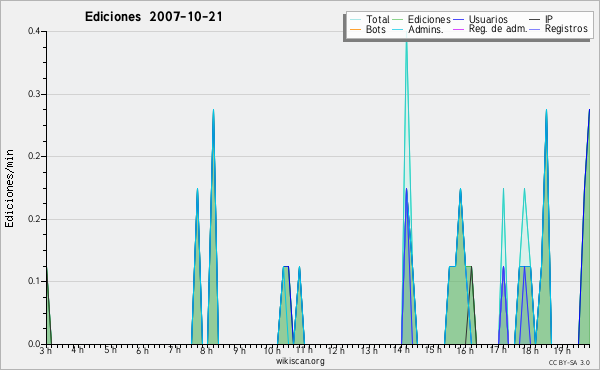Click the "14 h" x-axis label

point(401,350)
